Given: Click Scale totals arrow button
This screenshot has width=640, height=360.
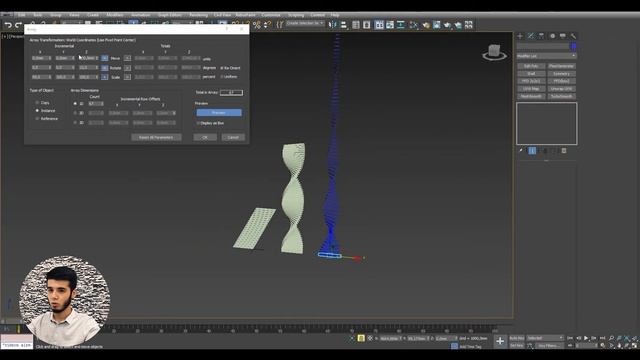Looking at the screenshot, I should pyautogui.click(x=127, y=77).
